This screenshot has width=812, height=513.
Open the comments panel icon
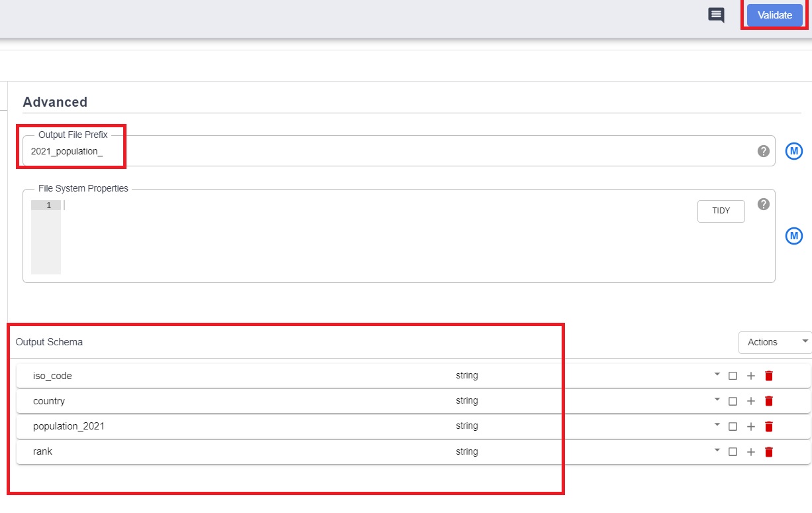click(x=716, y=15)
